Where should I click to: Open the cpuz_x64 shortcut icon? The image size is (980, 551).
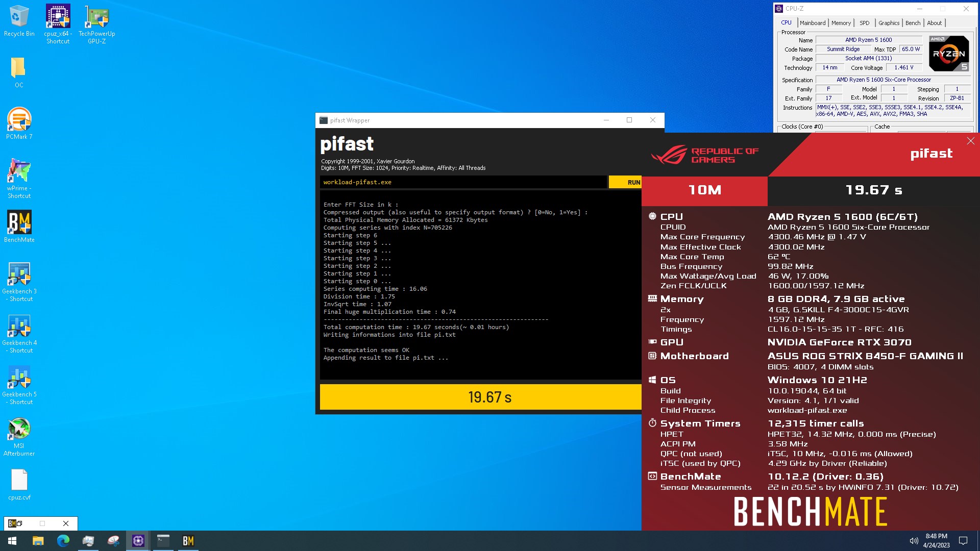(58, 24)
